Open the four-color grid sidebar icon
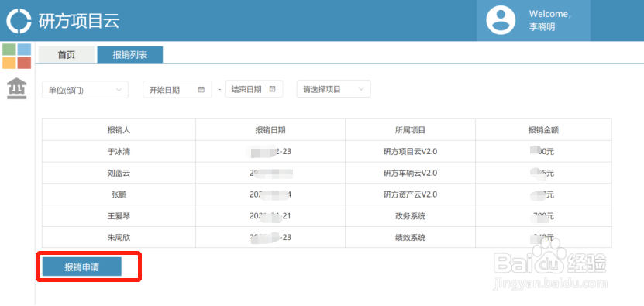The image size is (644, 306). pyautogui.click(x=17, y=56)
